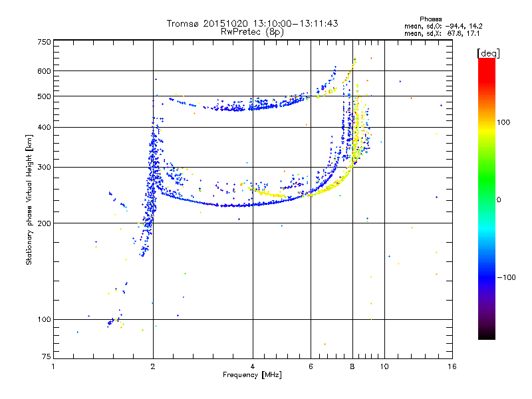Click the plot title 'Tromsø 20151020 13:10:00-13:11:43'

(252, 23)
